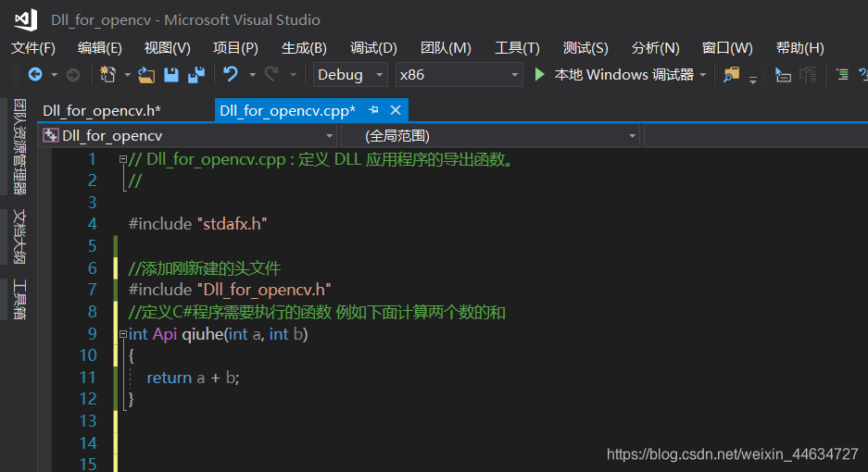Click the Visual Studio logo icon
Image resolution: width=868 pixels, height=472 pixels.
(25, 20)
